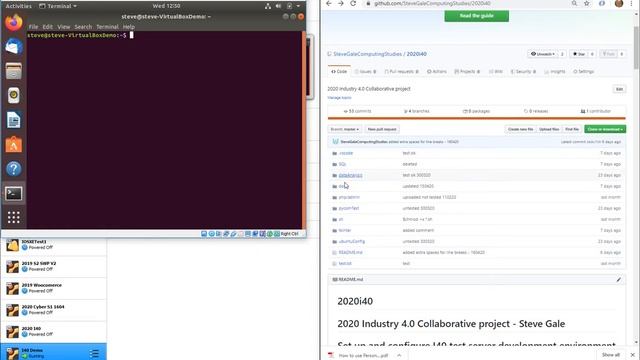The image size is (640, 360).
Task: Edit README with pencil icon
Action: click(x=619, y=280)
